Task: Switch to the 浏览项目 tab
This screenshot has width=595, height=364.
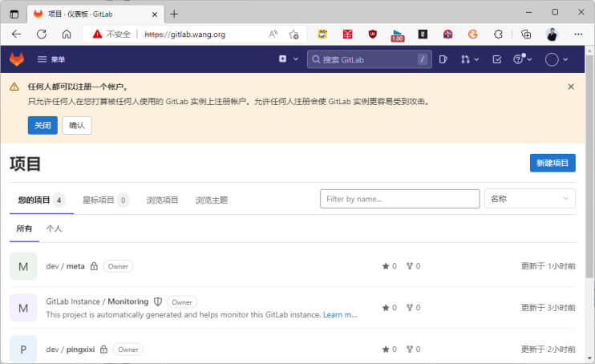Action: coord(163,200)
